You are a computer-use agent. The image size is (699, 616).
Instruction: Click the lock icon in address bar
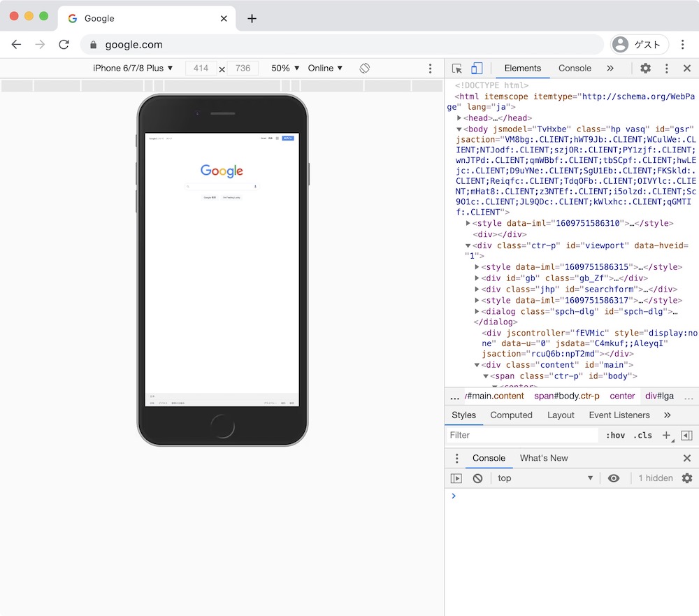(93, 45)
